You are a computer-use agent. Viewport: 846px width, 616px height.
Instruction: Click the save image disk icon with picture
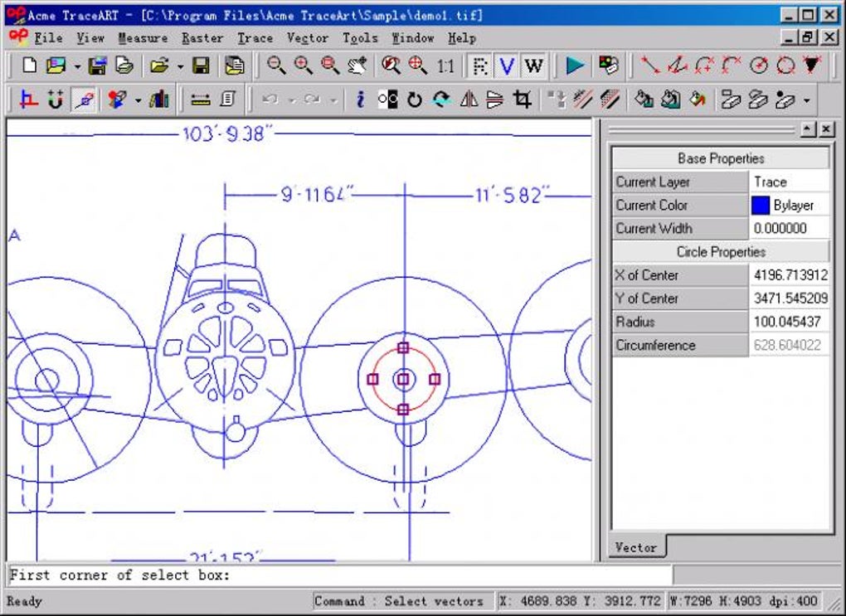coord(97,65)
